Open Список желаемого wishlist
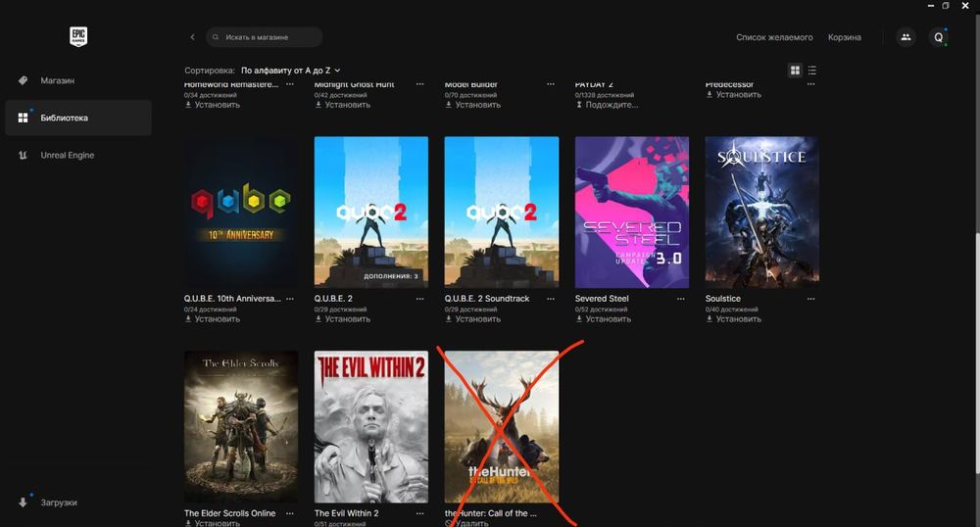 click(774, 37)
